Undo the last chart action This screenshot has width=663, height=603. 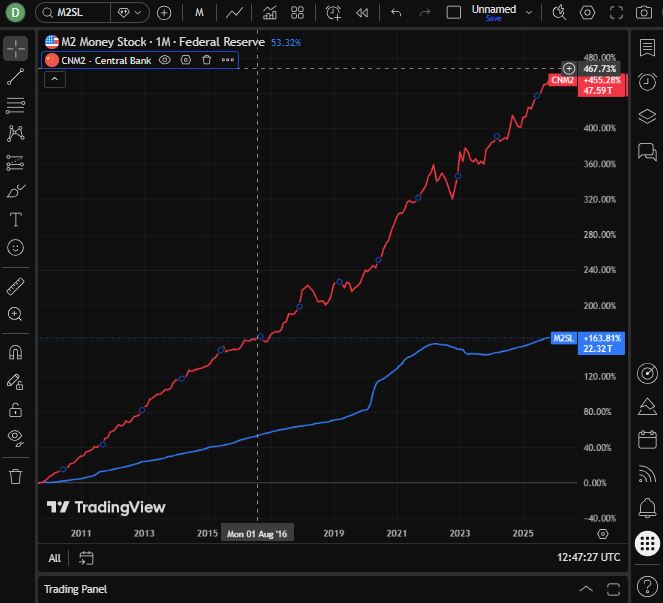click(x=396, y=13)
